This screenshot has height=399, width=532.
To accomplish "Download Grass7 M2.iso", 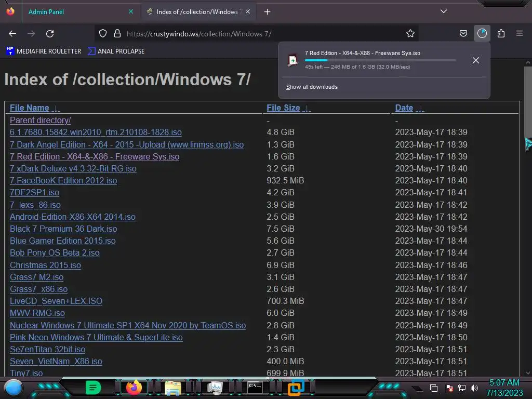I will coord(37,277).
